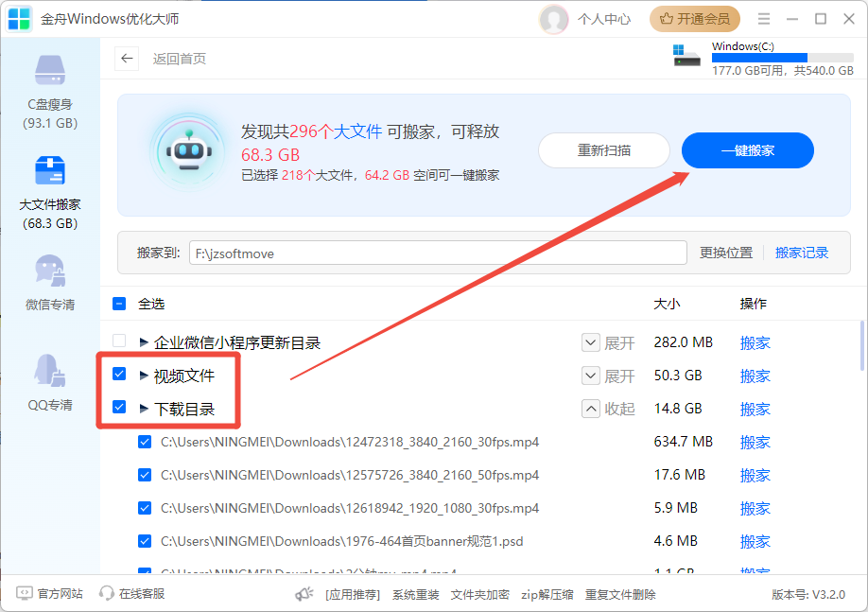
Task: Click 搬家 for the 17.6 MB file
Action: click(x=755, y=475)
